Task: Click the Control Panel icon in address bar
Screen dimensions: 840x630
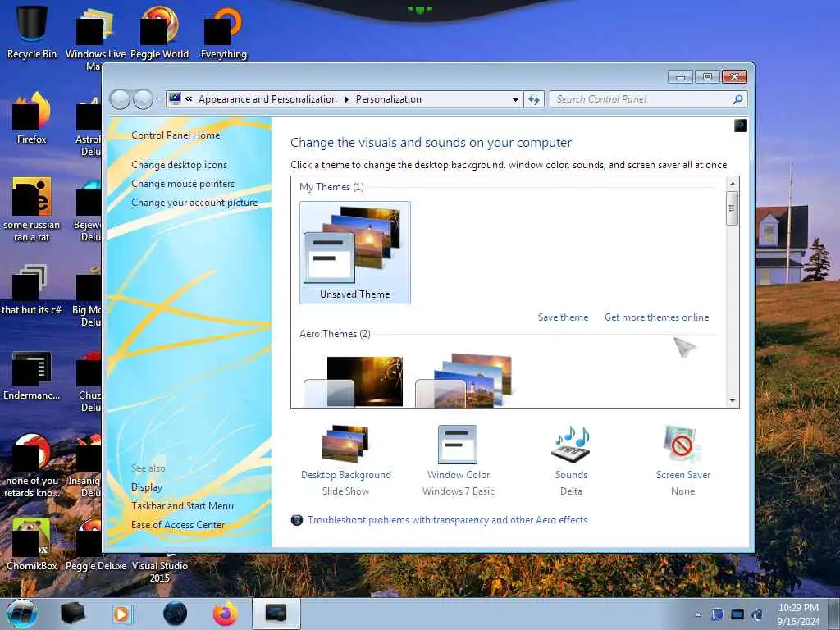Action: pyautogui.click(x=175, y=98)
